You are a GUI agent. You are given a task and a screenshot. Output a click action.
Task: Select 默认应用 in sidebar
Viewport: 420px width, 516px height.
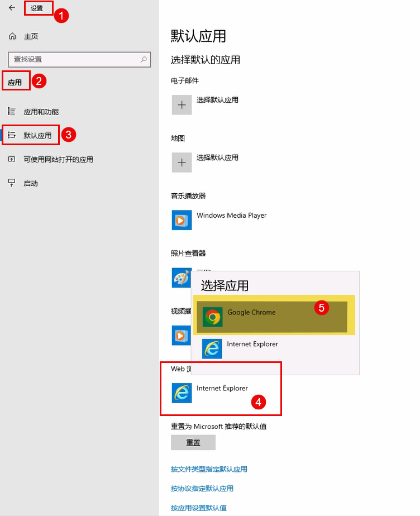coord(37,135)
